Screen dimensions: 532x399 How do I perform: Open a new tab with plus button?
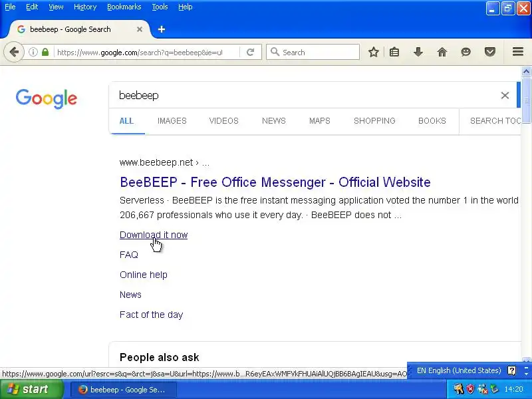tap(162, 29)
